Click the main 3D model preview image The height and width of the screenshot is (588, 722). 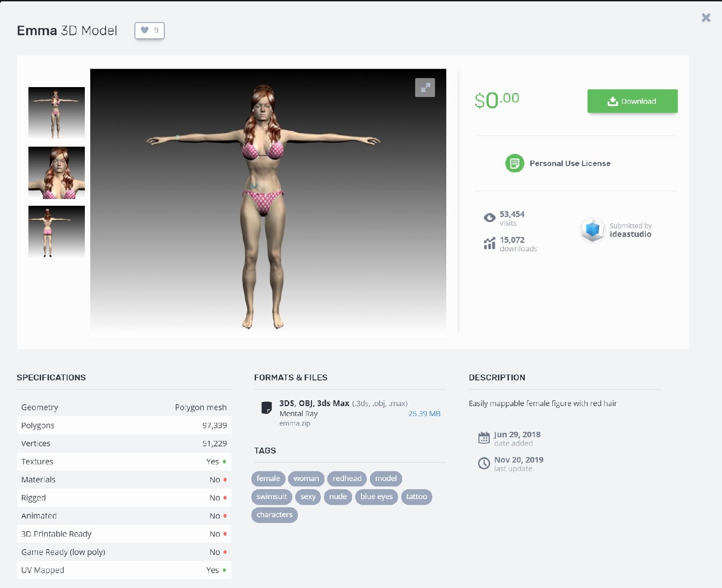[x=268, y=203]
